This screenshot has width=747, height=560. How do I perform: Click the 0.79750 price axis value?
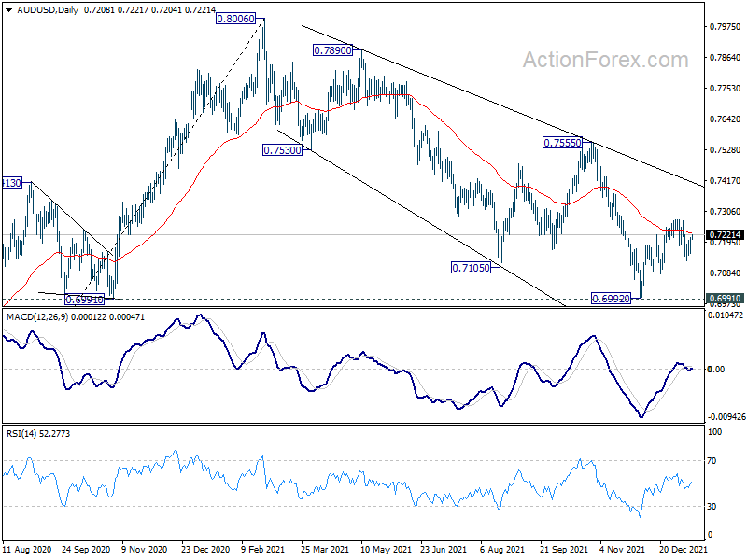726,27
